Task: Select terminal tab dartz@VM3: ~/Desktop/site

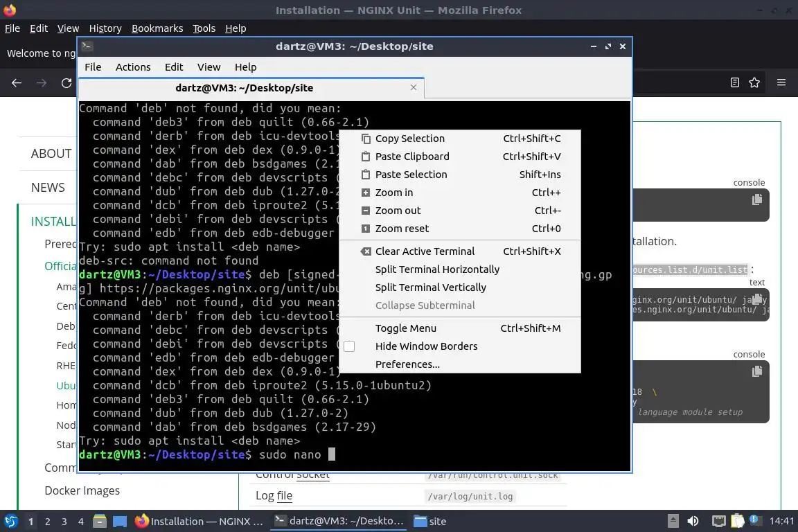Action: click(245, 88)
